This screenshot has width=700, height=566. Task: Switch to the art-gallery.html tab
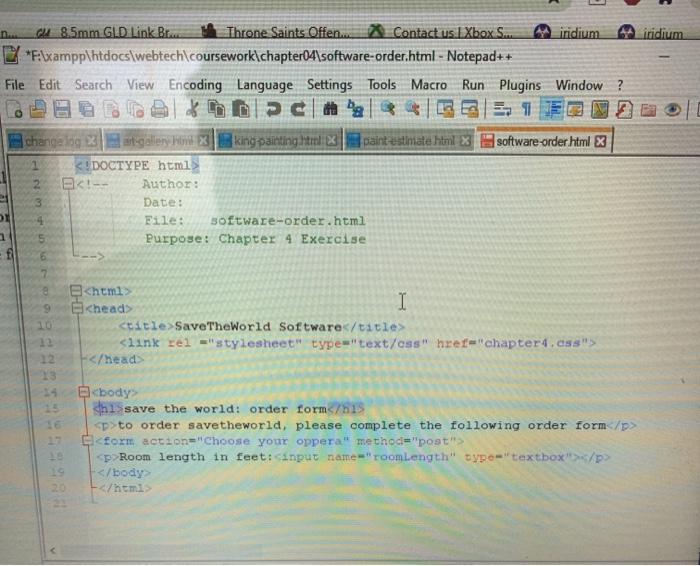pyautogui.click(x=158, y=141)
